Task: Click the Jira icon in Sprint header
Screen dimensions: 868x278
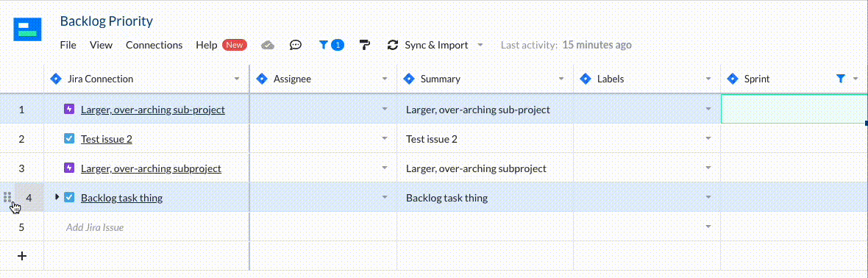Action: [x=733, y=79]
